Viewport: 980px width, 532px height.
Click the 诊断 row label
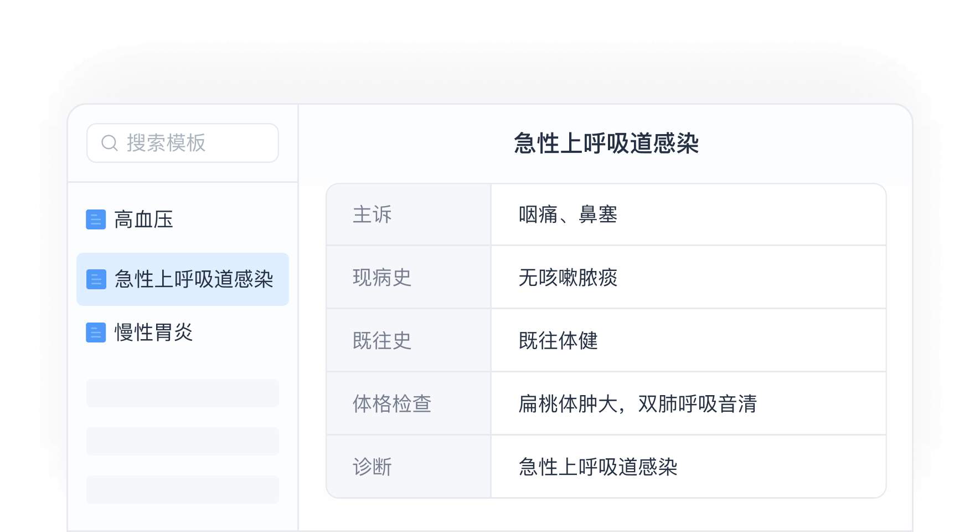coord(372,467)
